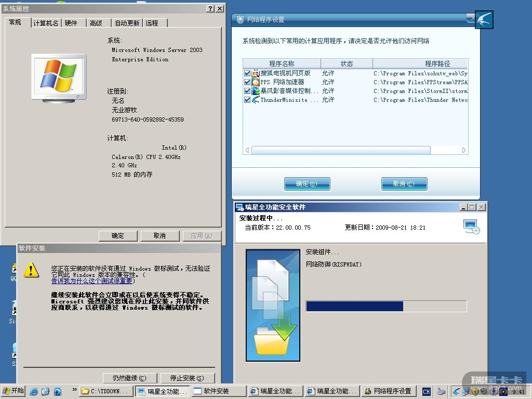Image resolution: width=532 pixels, height=399 pixels.
Task: Click the 搜狐电视机网页版 program icon
Action: 256,73
